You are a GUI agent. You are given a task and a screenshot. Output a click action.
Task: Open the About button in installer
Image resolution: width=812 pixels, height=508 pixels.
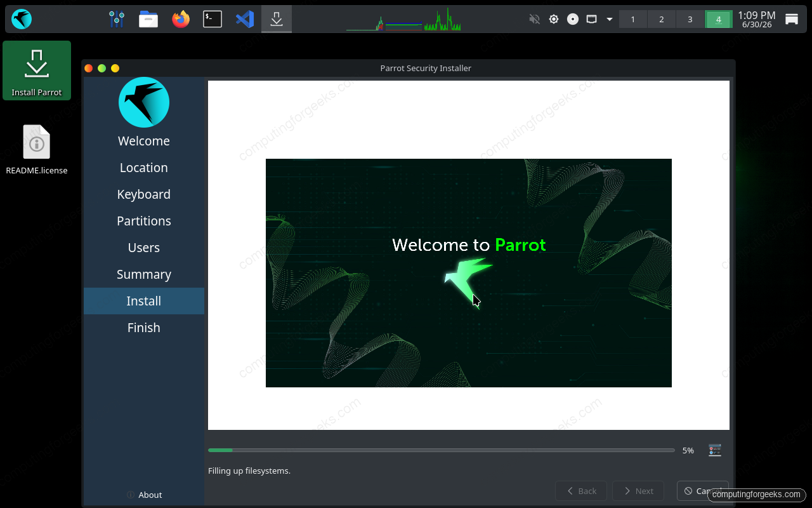pos(144,495)
